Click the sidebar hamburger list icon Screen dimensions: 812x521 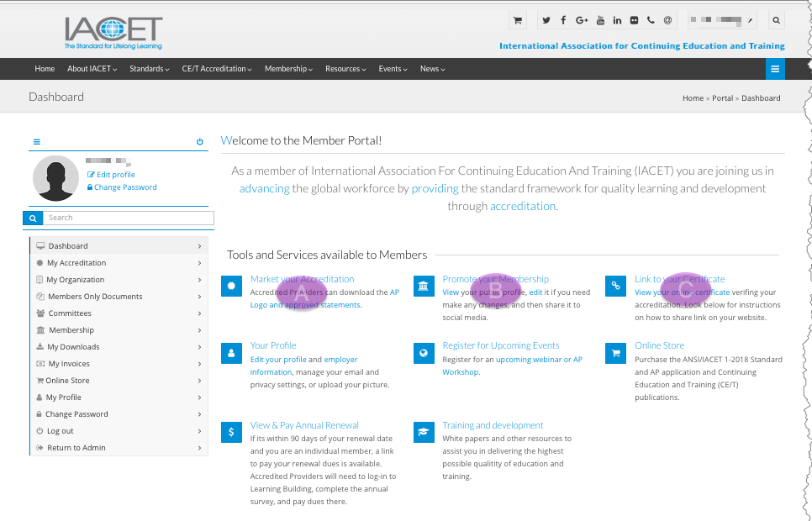click(x=37, y=142)
